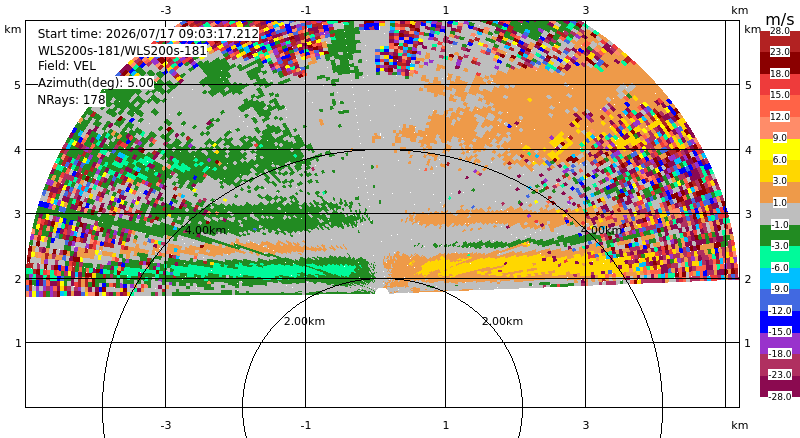Click the gray -1.0 to 1.0 colorbar segment
This screenshot has width=800, height=438.
tap(780, 214)
